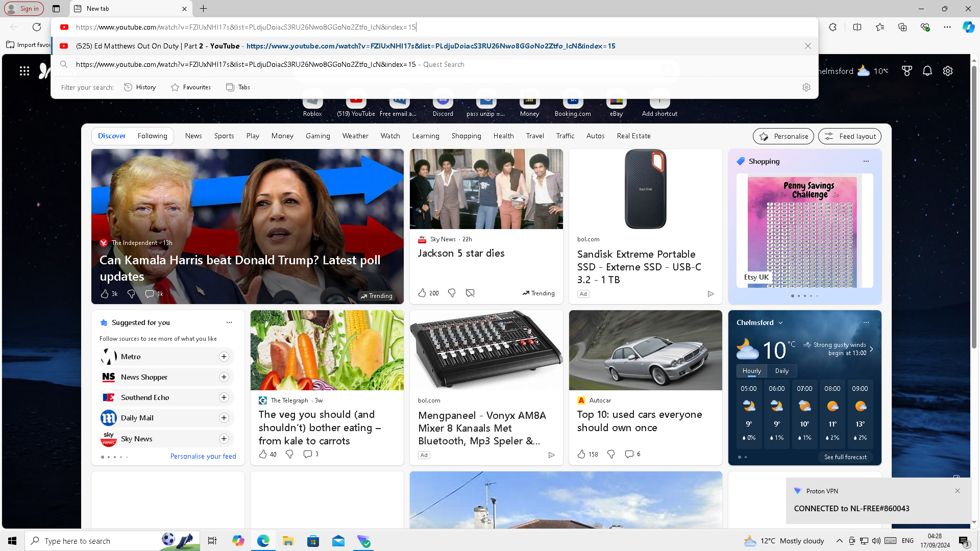980x551 pixels.
Task: Open Shopping card more options
Action: pos(866,161)
